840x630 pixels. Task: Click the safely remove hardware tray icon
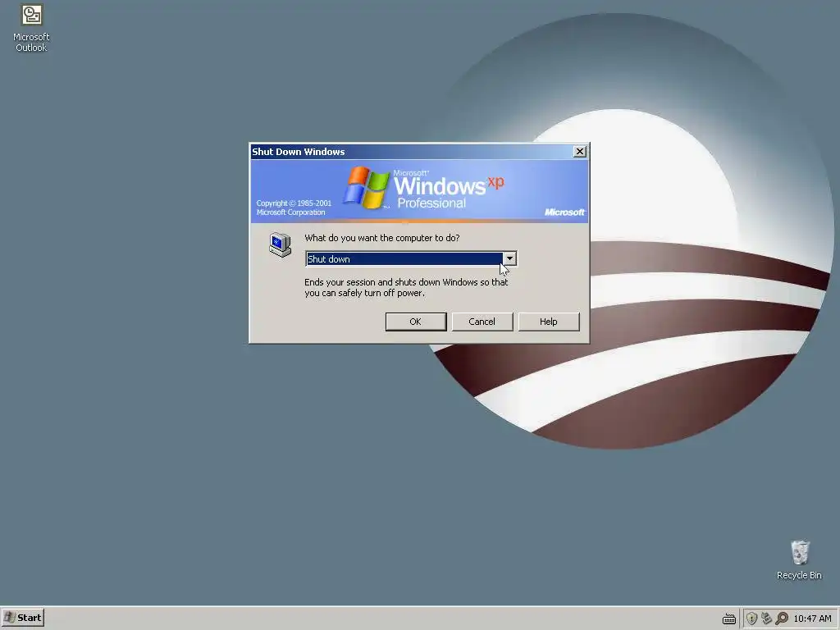pyautogui.click(x=767, y=619)
